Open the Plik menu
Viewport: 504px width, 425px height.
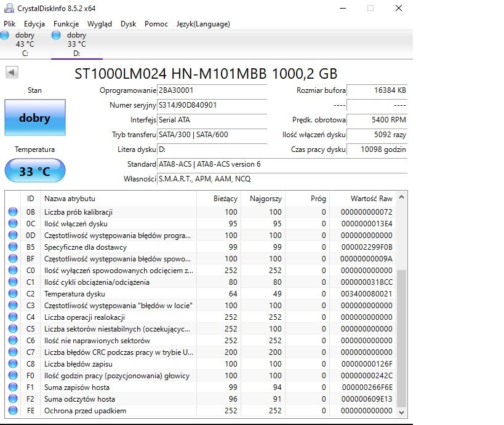click(x=9, y=24)
